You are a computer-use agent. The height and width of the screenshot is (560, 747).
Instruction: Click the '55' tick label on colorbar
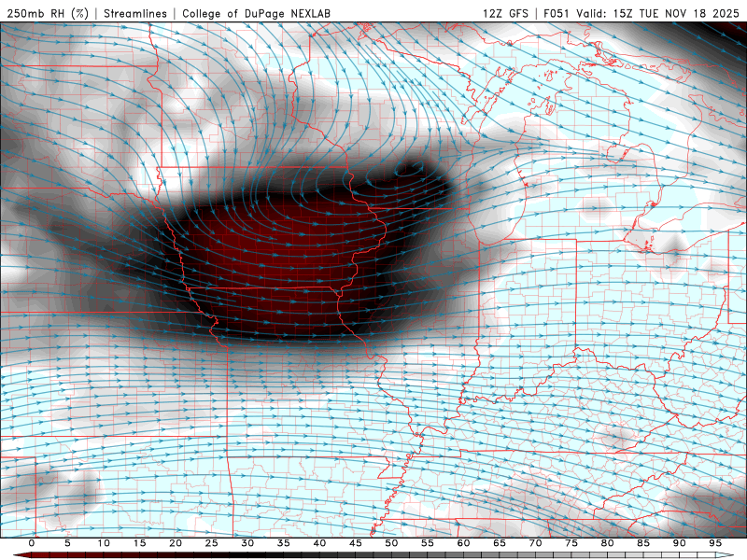click(428, 543)
